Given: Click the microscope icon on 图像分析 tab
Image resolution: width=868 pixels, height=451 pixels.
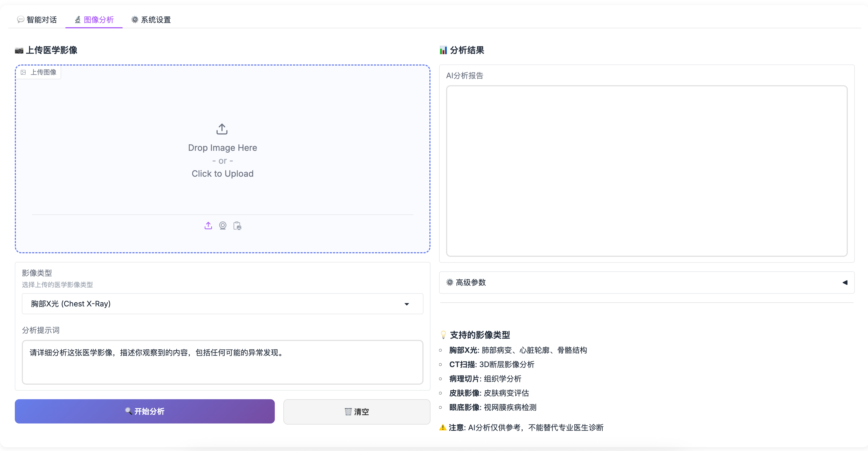Looking at the screenshot, I should (78, 20).
